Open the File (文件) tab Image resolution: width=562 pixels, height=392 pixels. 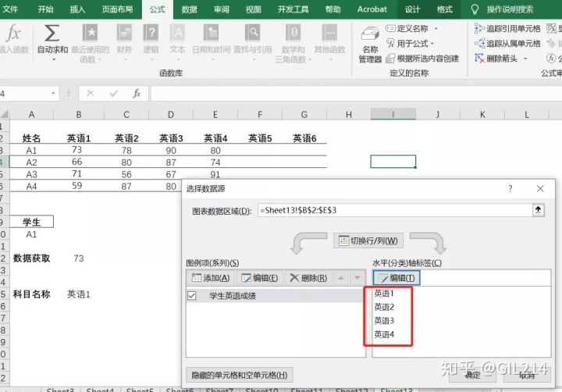point(10,9)
